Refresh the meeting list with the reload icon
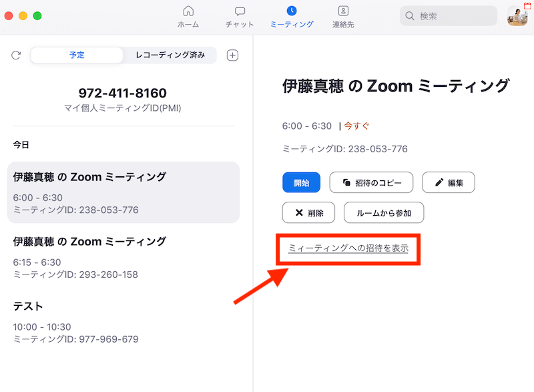 (16, 55)
